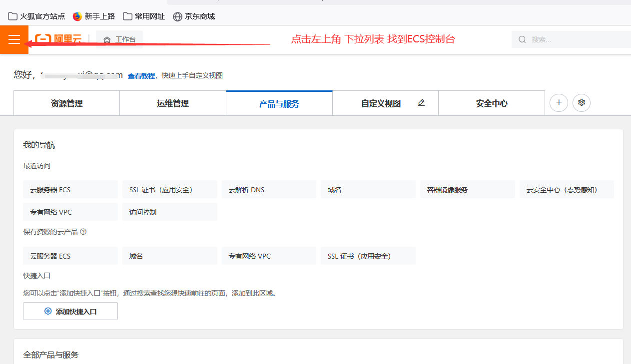Switch to the 安全中心 tab

492,103
